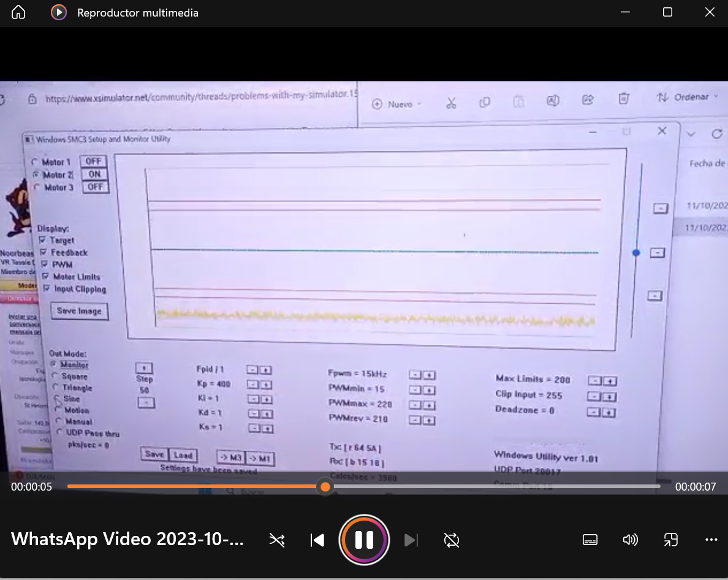
Task: Select the Motor 2 radio button
Action: point(36,175)
